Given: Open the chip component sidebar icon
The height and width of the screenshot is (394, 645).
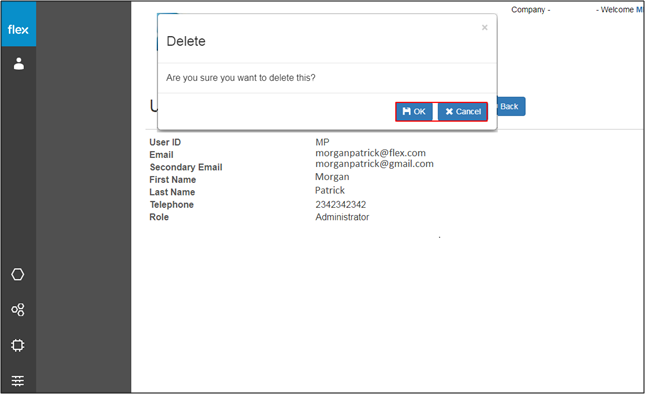Looking at the screenshot, I should (x=18, y=345).
